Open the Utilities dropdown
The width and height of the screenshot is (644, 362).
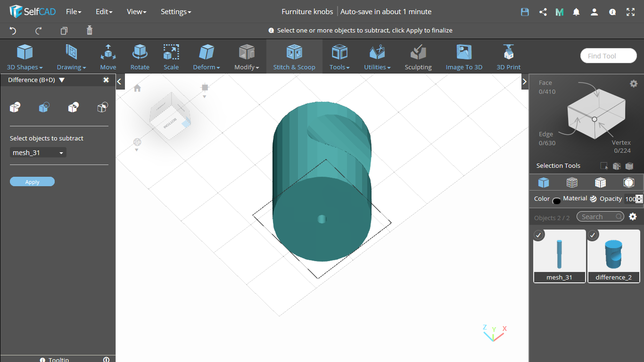coord(377,57)
